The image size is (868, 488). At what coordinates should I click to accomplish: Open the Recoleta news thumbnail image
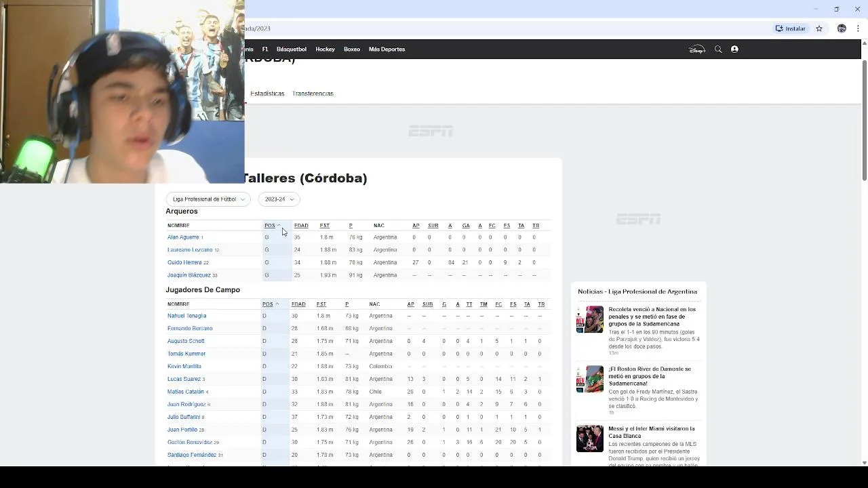point(590,319)
